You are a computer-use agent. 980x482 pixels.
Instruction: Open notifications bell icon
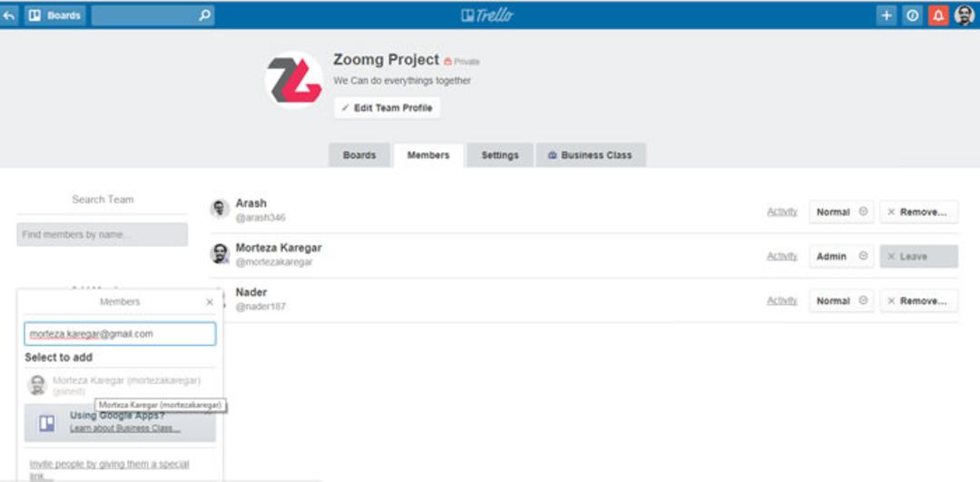click(939, 15)
